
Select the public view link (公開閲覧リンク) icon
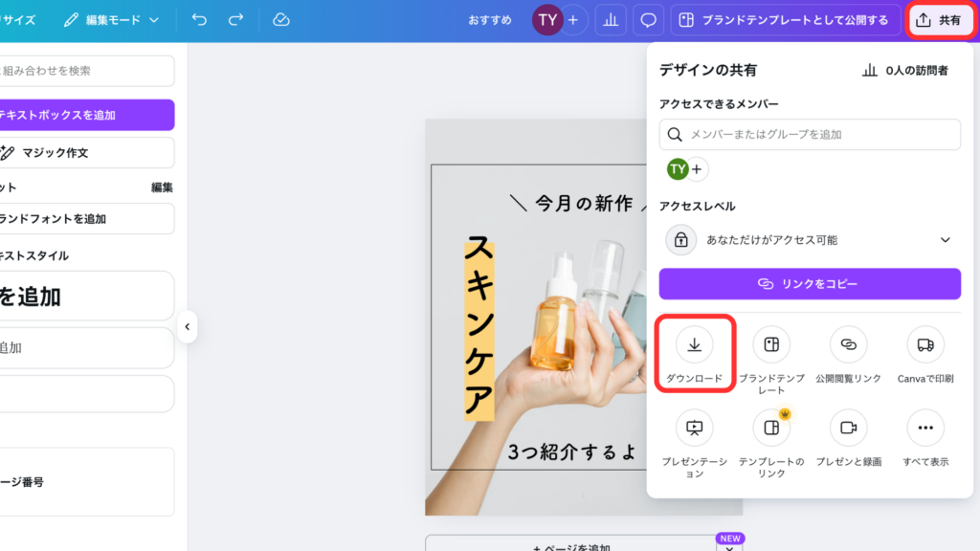point(848,344)
